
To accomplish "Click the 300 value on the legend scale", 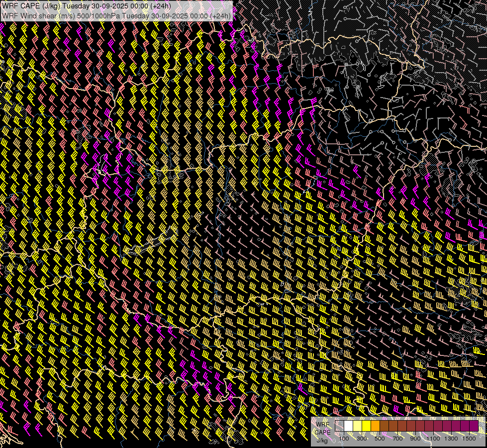I will click(362, 439).
